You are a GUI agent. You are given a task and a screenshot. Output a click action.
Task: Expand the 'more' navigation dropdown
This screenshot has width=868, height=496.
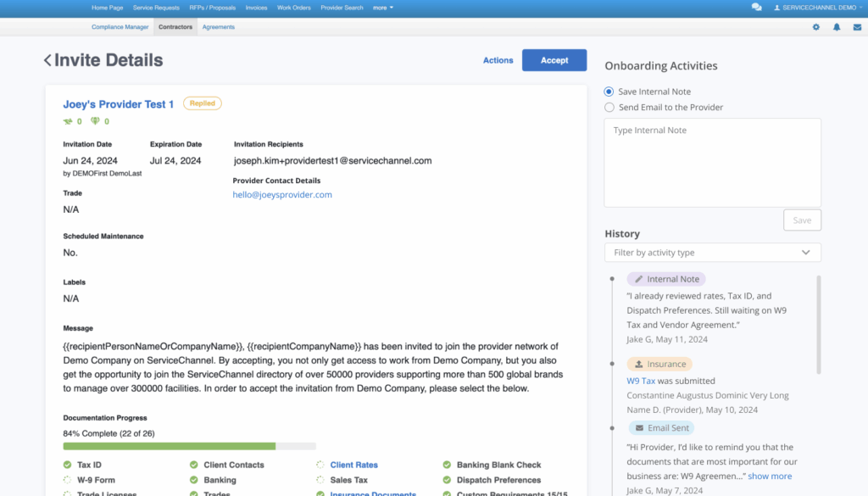point(383,8)
